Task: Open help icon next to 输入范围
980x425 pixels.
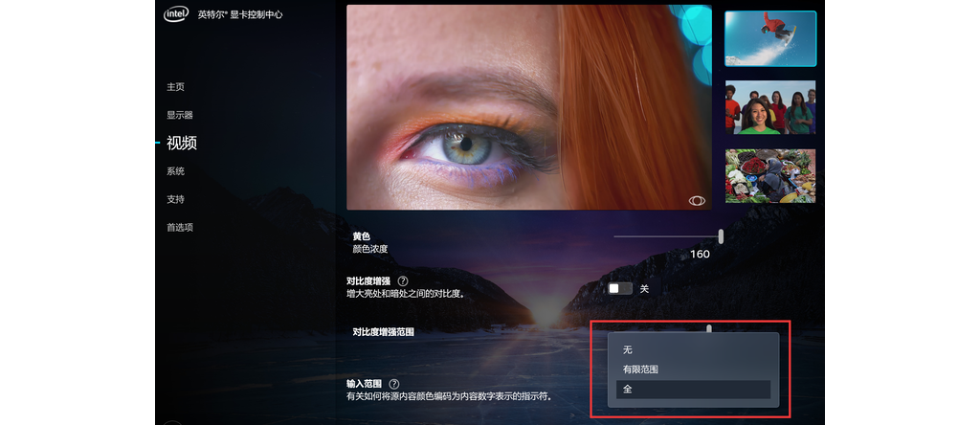Action: click(394, 384)
